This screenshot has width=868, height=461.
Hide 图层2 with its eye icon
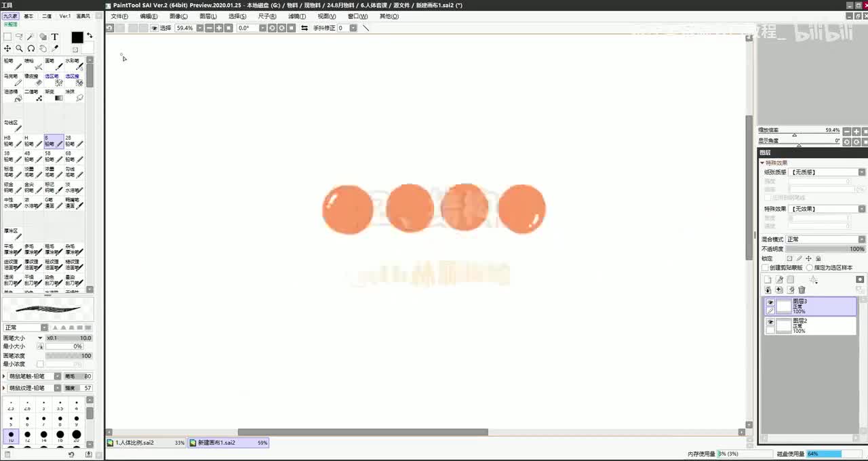pyautogui.click(x=770, y=322)
